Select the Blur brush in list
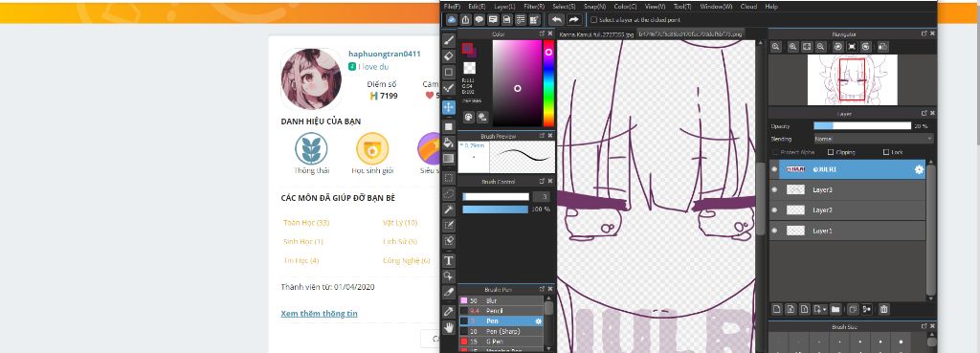Viewport: 980px width, 353px height. pyautogui.click(x=501, y=300)
